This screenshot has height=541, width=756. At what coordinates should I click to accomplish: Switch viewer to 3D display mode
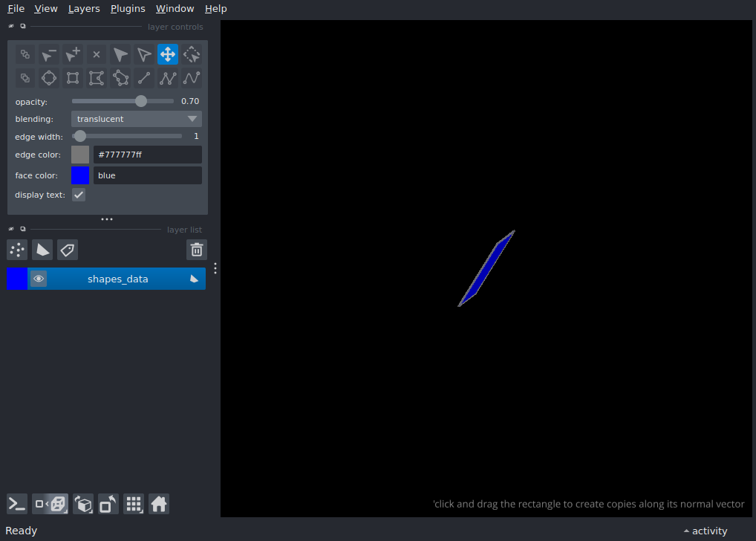point(50,504)
